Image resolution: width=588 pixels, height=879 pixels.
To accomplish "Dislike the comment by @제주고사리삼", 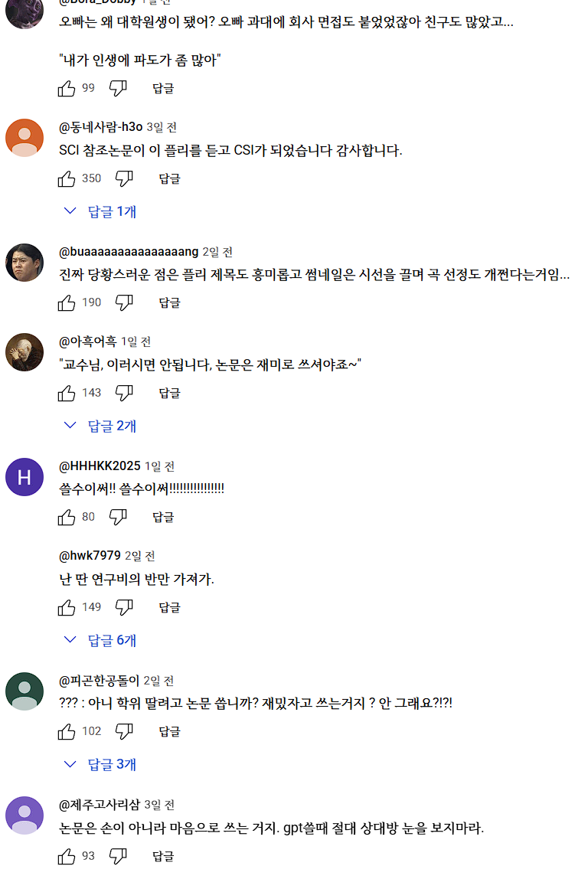I will coord(118,856).
